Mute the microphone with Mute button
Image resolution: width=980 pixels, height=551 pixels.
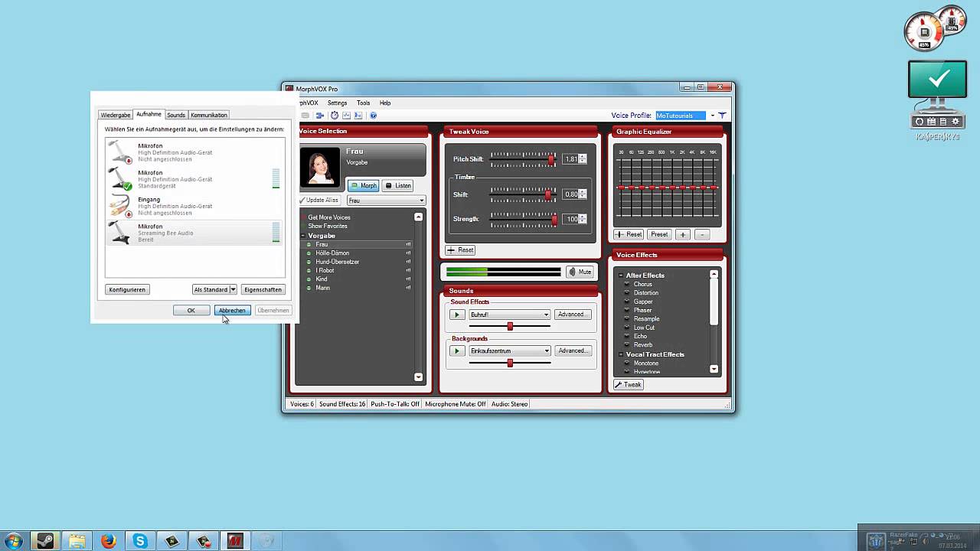(x=580, y=272)
